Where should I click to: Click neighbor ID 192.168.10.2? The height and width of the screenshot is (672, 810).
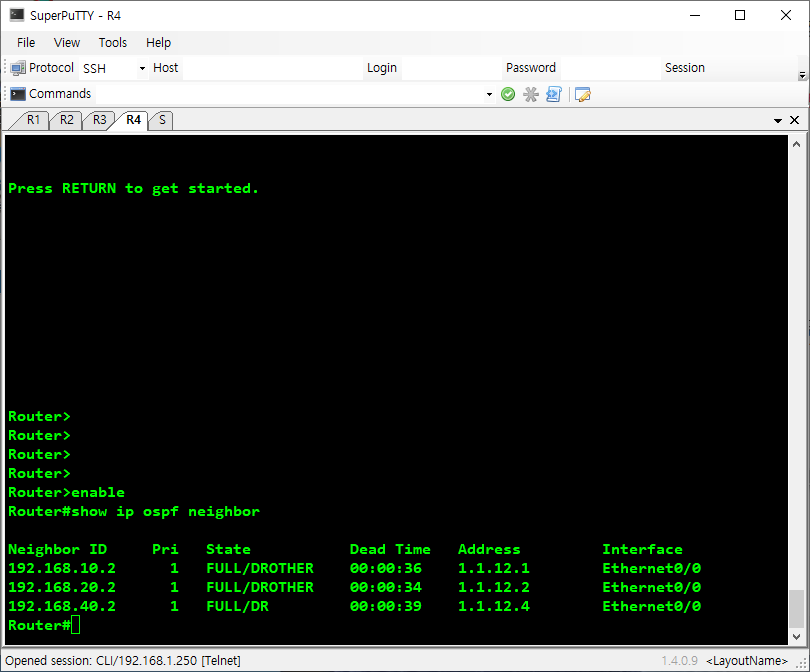click(x=62, y=568)
